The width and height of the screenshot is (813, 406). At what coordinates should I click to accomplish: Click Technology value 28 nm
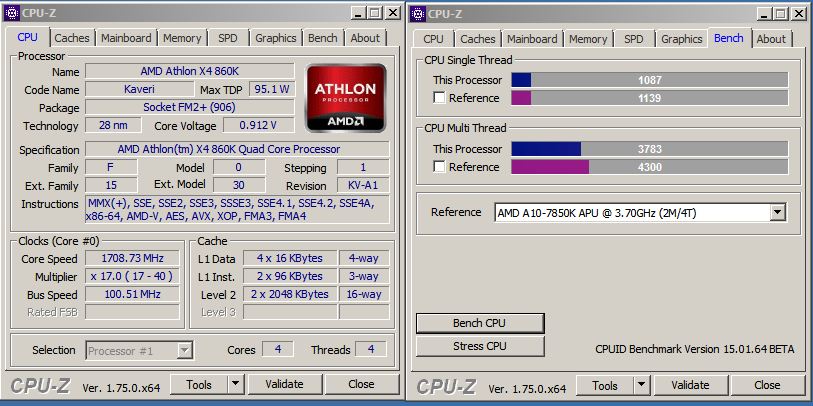click(x=113, y=125)
